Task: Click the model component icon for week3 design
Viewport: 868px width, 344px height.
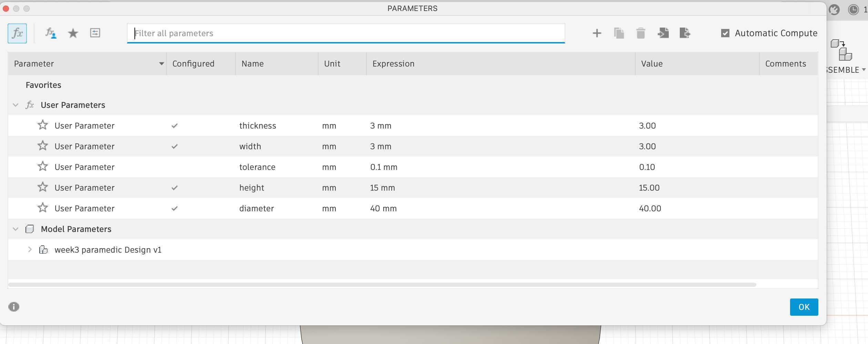Action: coord(43,250)
